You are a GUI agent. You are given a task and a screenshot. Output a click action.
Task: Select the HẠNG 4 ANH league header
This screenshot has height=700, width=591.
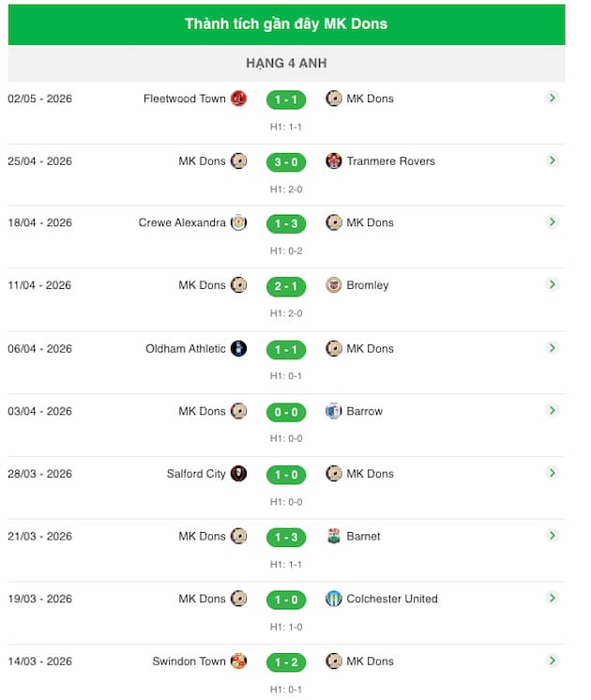286,63
